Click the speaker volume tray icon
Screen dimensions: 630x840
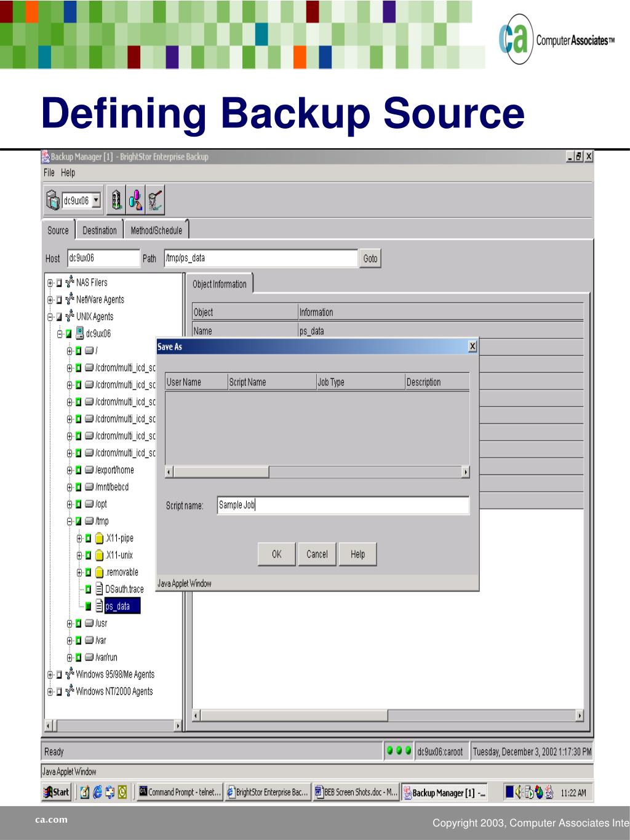point(518,793)
